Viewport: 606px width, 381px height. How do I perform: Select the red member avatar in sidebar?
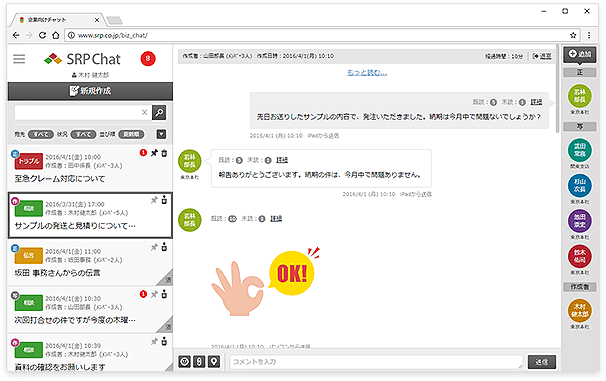(x=580, y=257)
